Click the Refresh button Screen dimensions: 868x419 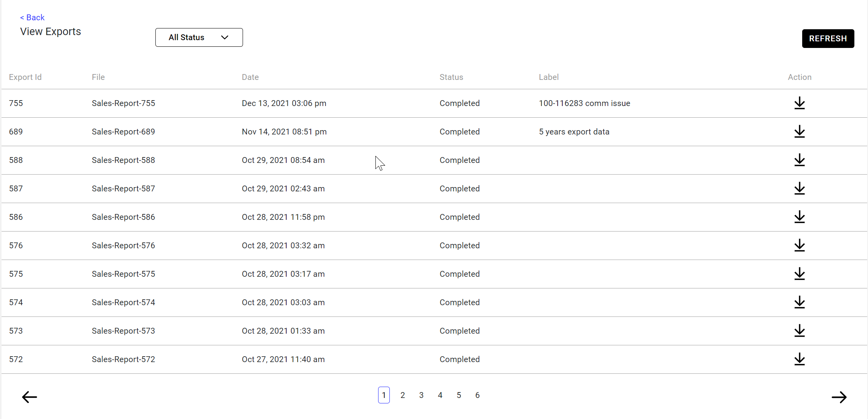[828, 39]
